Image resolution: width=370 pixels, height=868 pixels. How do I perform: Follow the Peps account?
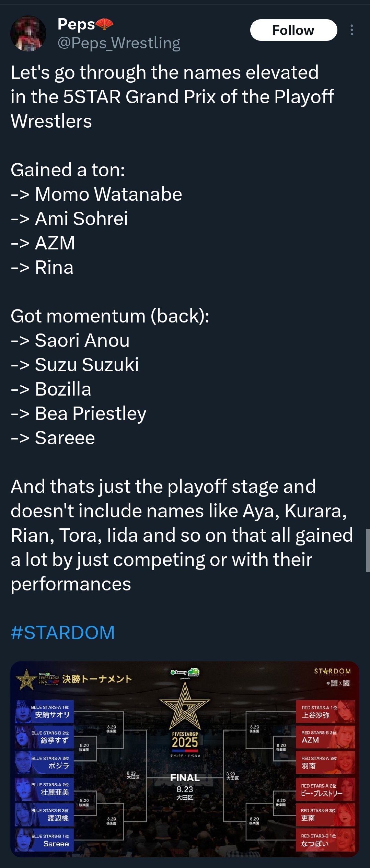tap(293, 30)
